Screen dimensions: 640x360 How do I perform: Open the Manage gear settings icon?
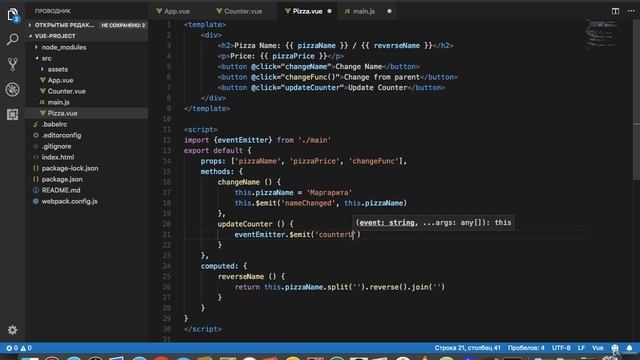pos(13,330)
